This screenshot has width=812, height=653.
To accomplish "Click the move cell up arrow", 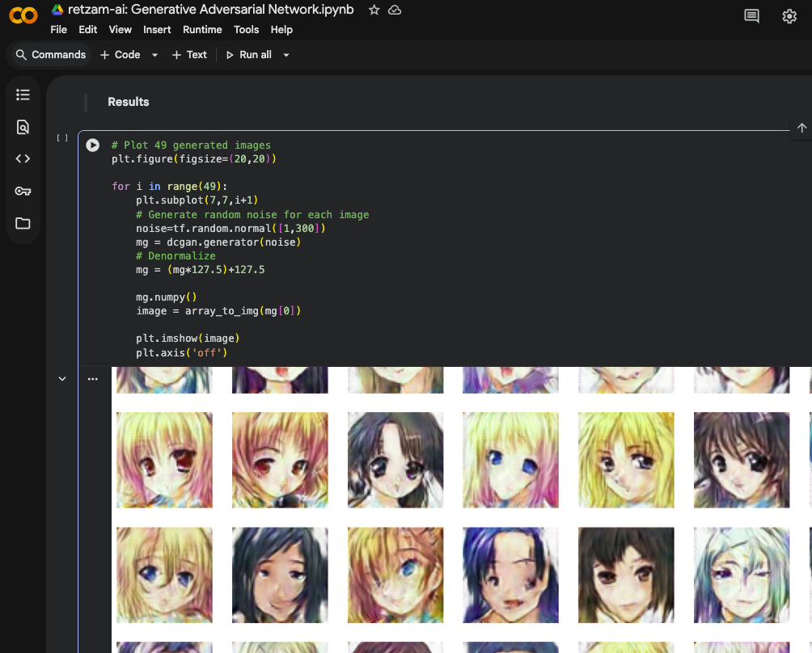I will [x=801, y=128].
